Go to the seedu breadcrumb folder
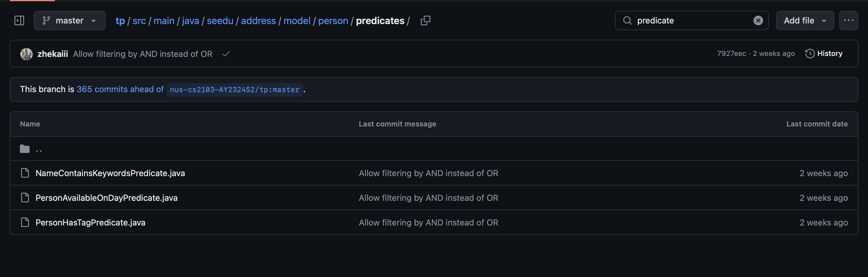 click(x=220, y=21)
